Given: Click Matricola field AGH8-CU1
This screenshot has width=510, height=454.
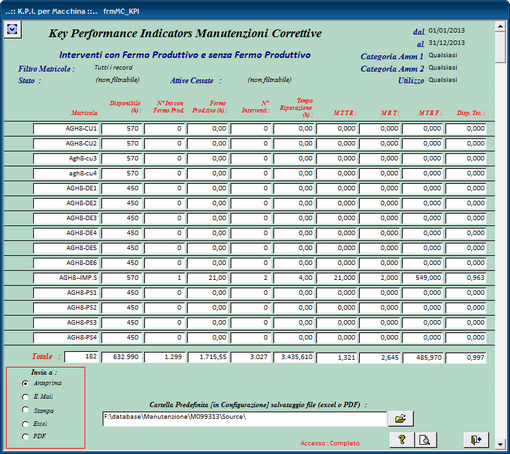Looking at the screenshot, I should coord(66,129).
